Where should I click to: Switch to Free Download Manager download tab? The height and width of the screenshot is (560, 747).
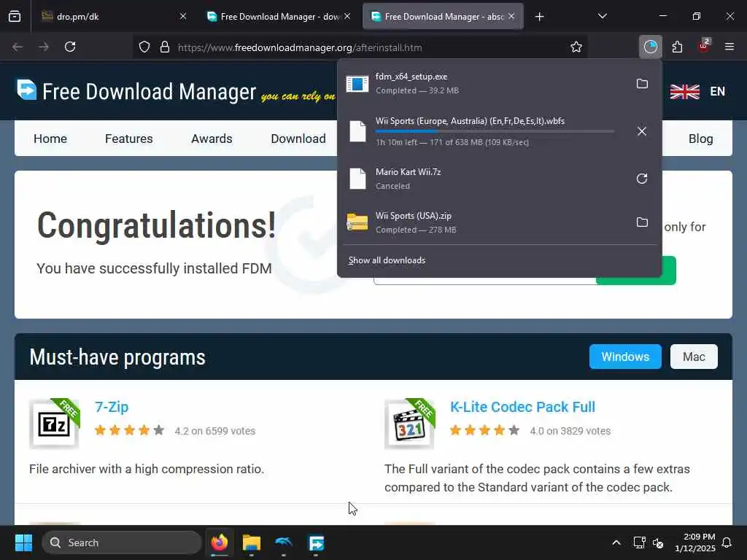coord(279,17)
